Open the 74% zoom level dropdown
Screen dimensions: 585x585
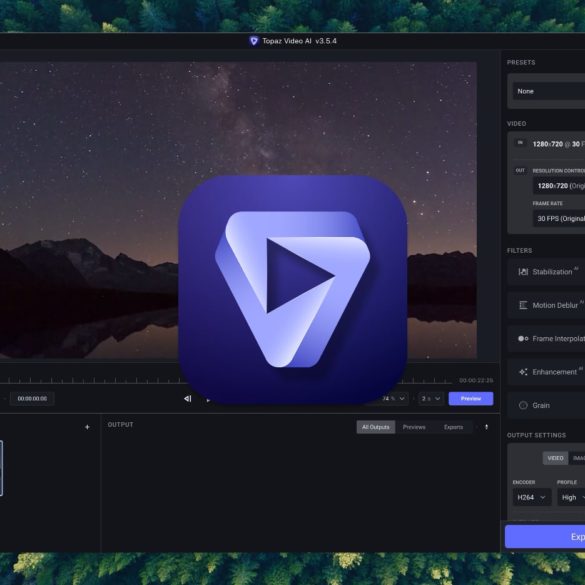coord(393,398)
